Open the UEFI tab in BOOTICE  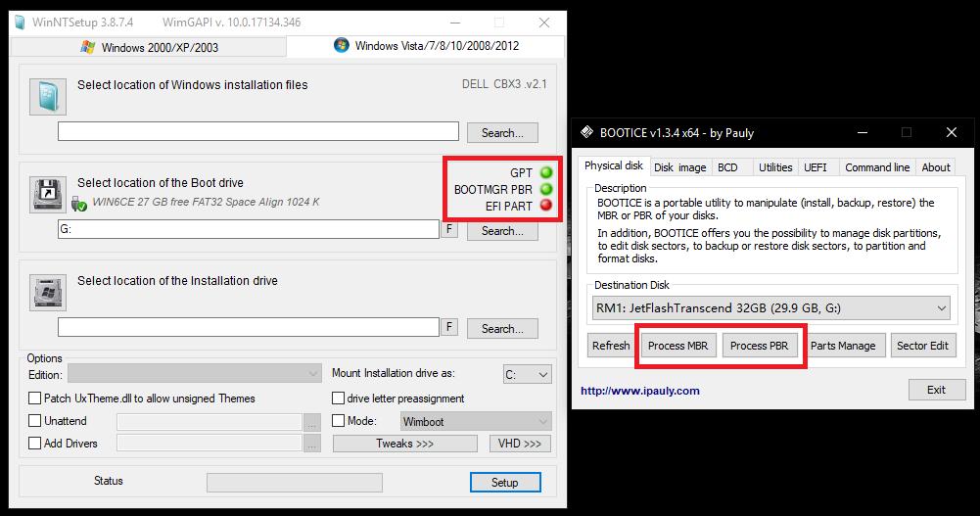tap(815, 167)
